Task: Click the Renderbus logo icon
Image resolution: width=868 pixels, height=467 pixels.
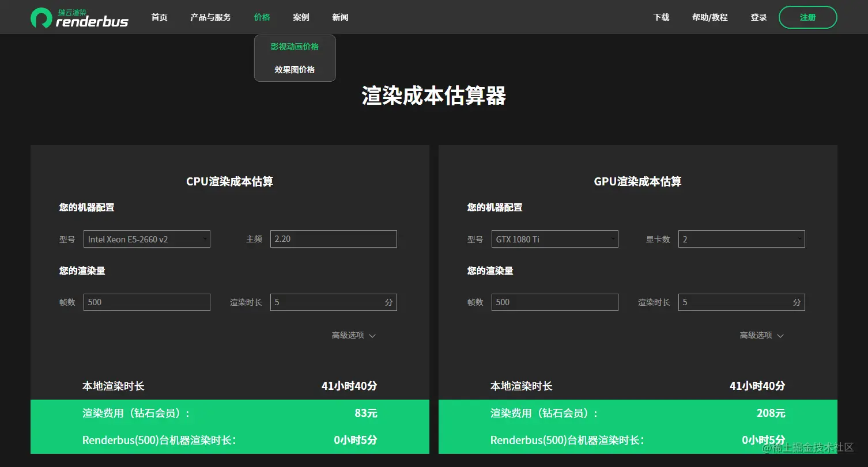Action: click(41, 17)
